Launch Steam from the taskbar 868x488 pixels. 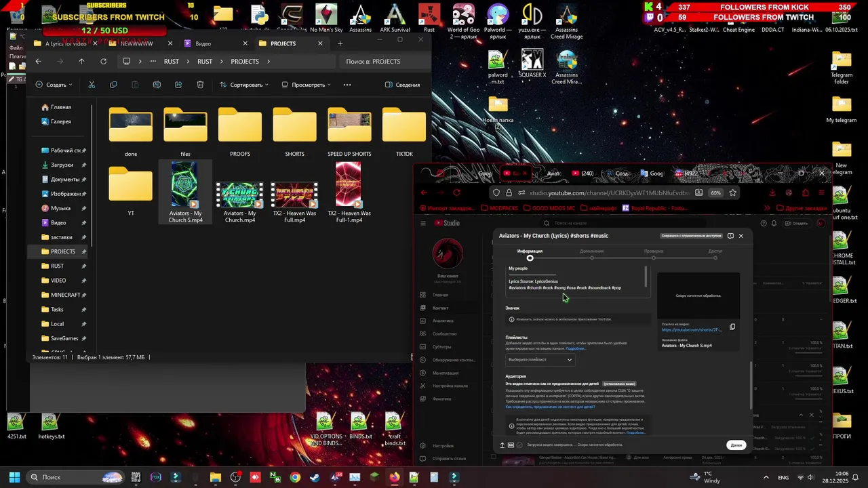[x=315, y=477]
